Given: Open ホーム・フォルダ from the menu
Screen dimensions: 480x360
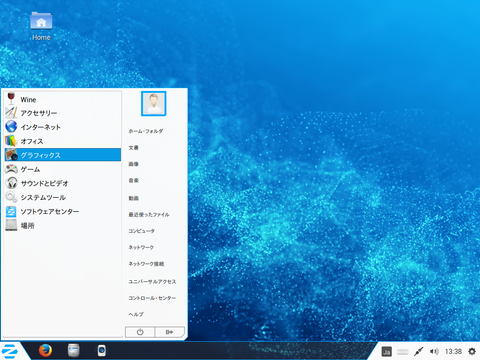Looking at the screenshot, I should click(x=146, y=131).
